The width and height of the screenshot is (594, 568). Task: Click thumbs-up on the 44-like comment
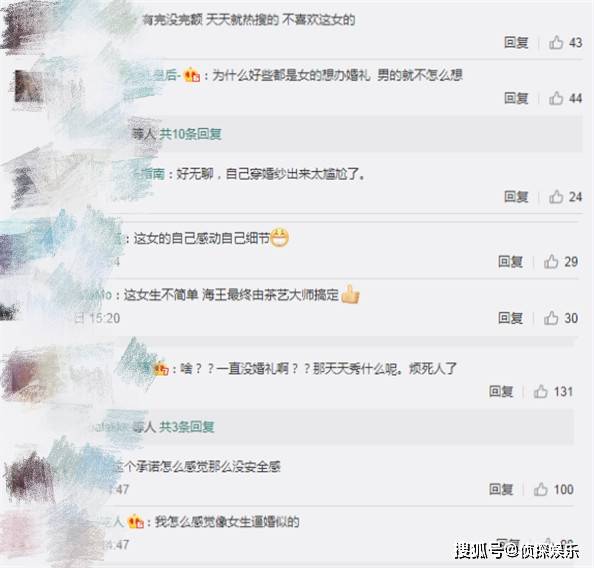pos(556,98)
